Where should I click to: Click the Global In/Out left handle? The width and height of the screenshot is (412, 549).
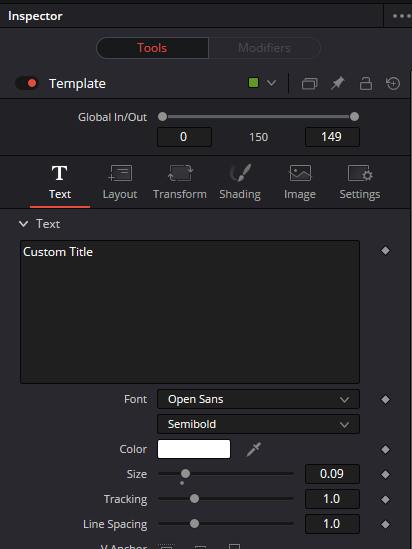click(162, 117)
